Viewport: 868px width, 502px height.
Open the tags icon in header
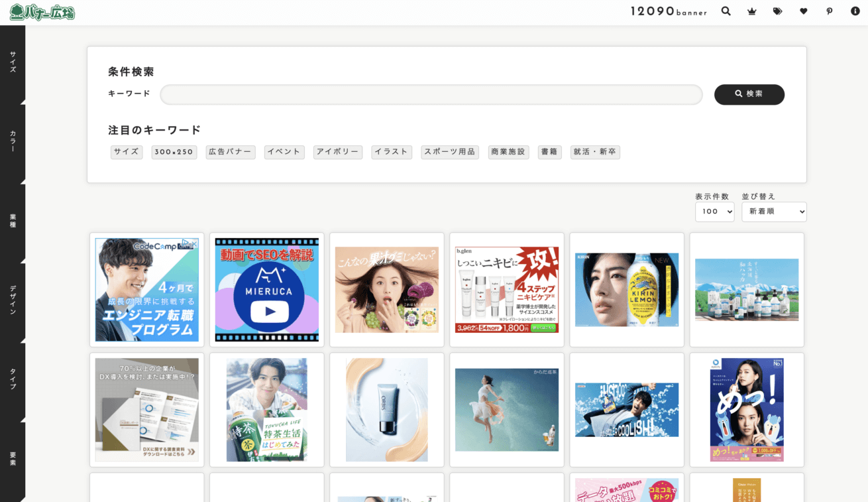point(778,11)
